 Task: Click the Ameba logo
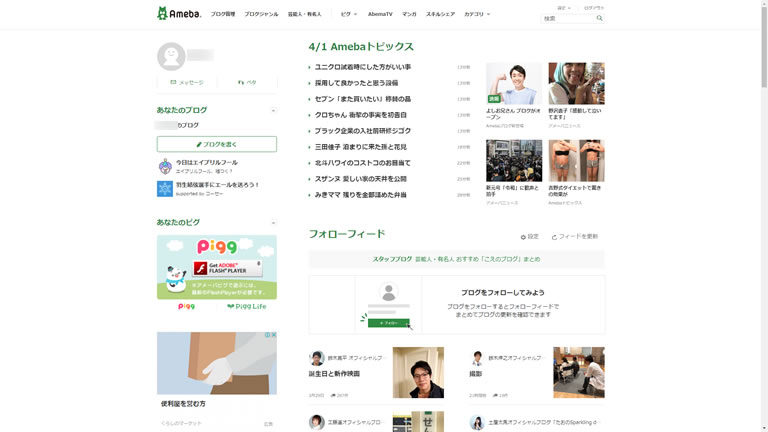(179, 13)
